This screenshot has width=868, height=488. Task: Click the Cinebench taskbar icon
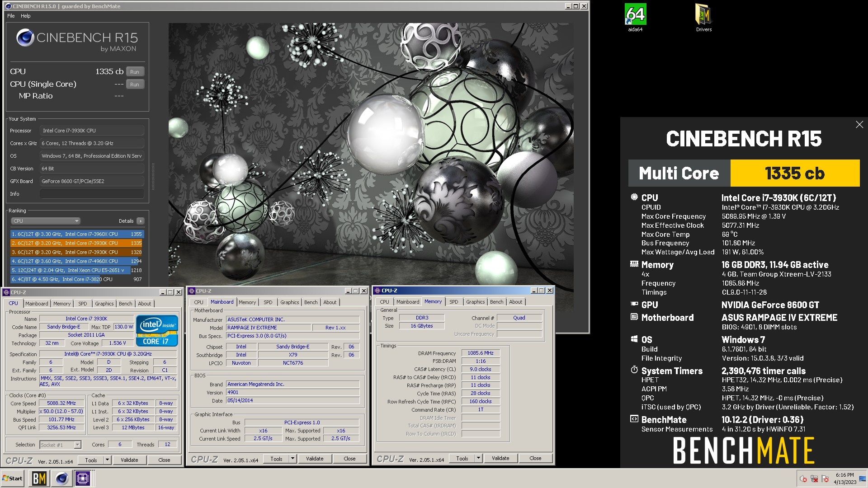pyautogui.click(x=62, y=478)
